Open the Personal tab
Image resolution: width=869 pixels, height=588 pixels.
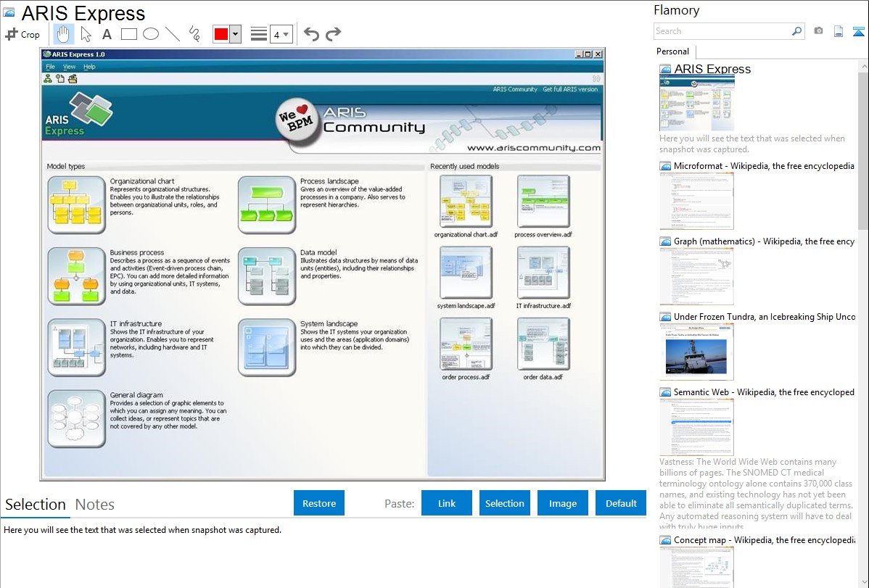tap(672, 51)
